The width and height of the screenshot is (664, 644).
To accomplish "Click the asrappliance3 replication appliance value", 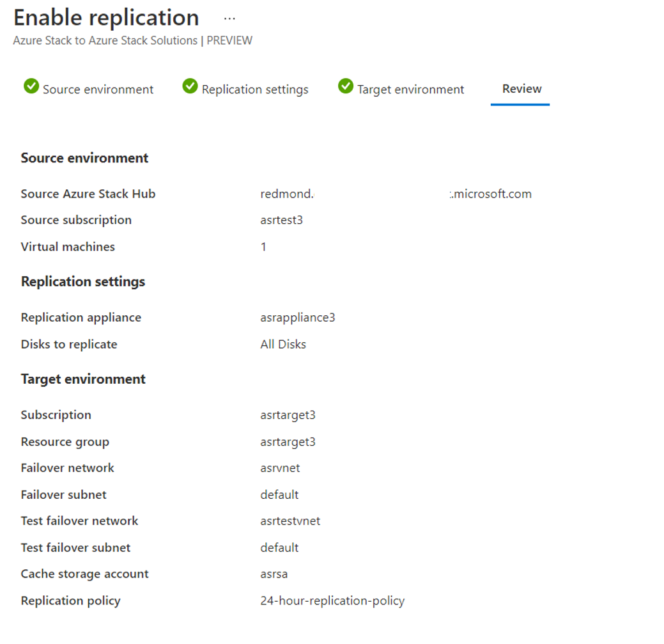I will (x=298, y=317).
